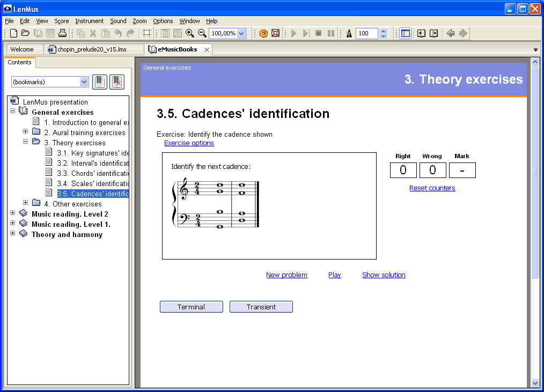This screenshot has height=392, width=544.
Task: Click the metronome tempo field showing 100
Action: [367, 33]
